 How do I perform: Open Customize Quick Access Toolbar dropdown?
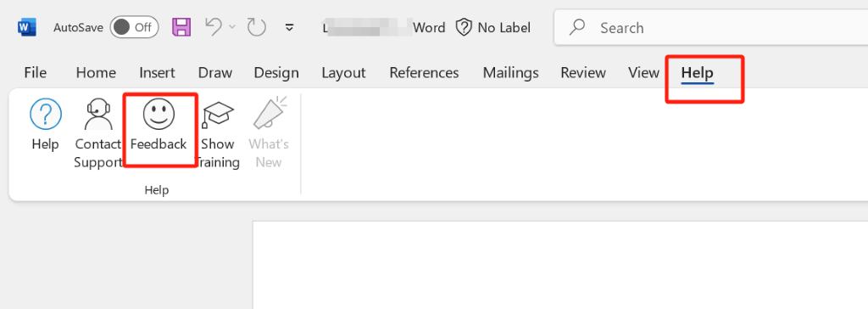click(x=289, y=27)
